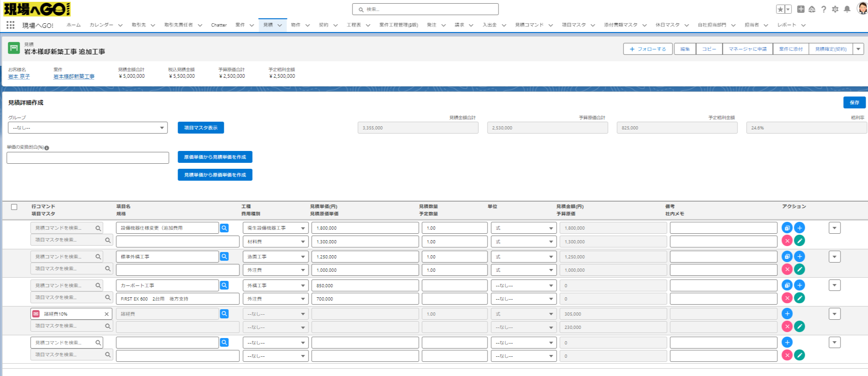Viewport: 868px width, 376px height.
Task: Open the notifications bell
Action: pyautogui.click(x=847, y=9)
